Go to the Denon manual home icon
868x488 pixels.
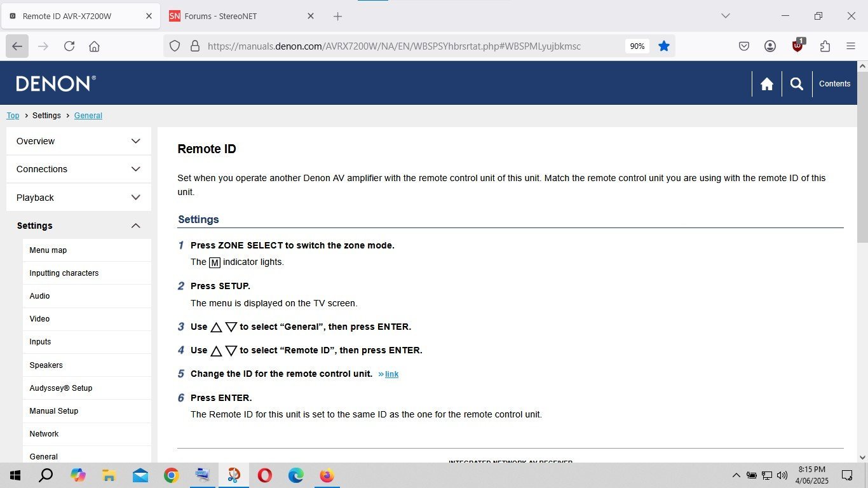[767, 84]
